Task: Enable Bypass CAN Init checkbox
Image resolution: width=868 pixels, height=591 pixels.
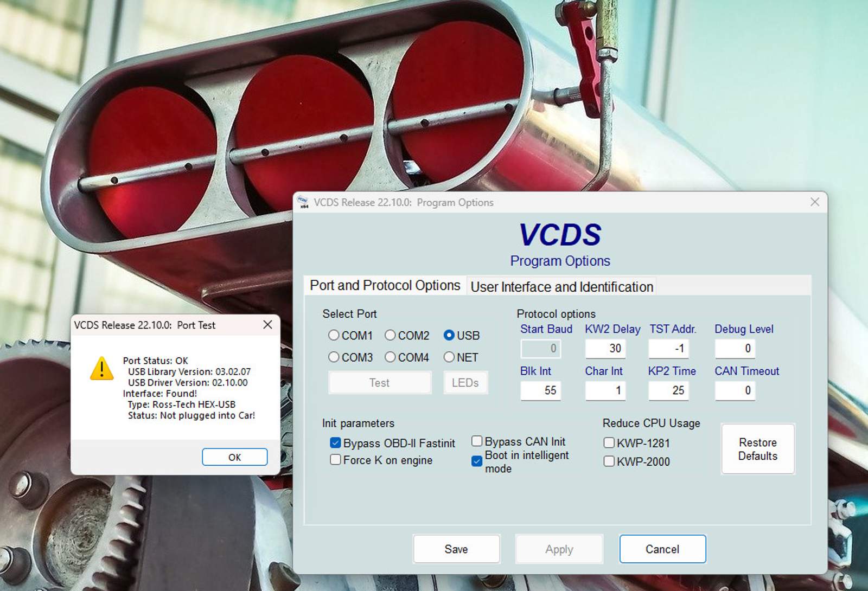Action: point(477,441)
